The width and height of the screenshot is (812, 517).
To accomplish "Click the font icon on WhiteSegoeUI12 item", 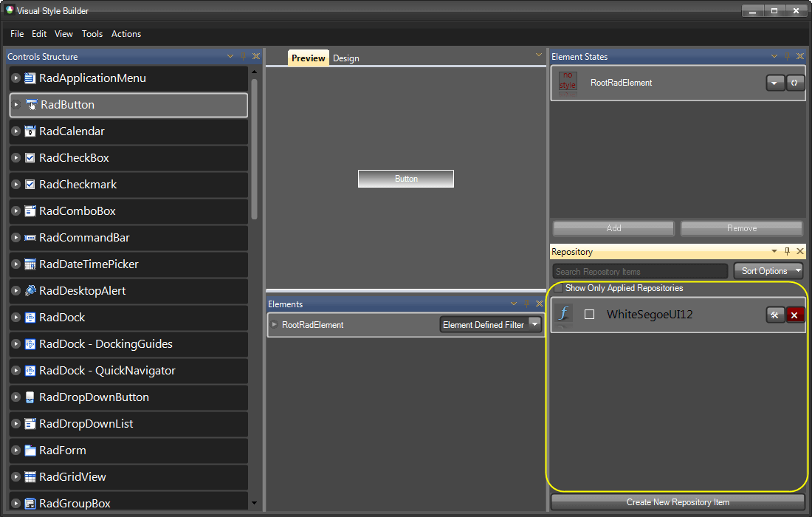I will [562, 314].
